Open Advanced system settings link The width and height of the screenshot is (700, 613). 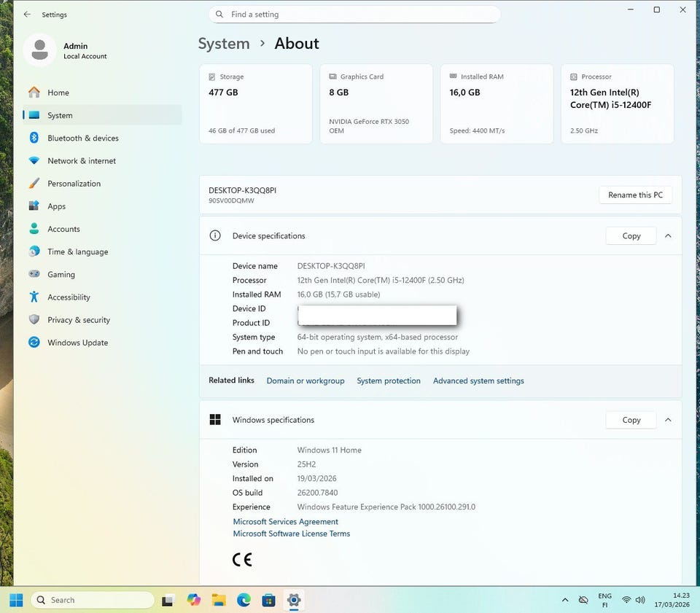point(478,380)
